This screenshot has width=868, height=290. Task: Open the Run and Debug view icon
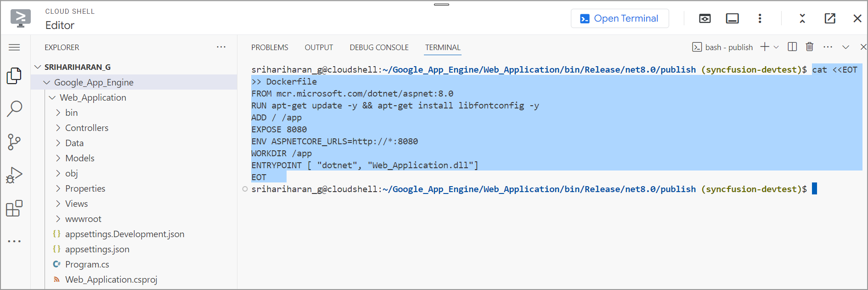tap(14, 175)
